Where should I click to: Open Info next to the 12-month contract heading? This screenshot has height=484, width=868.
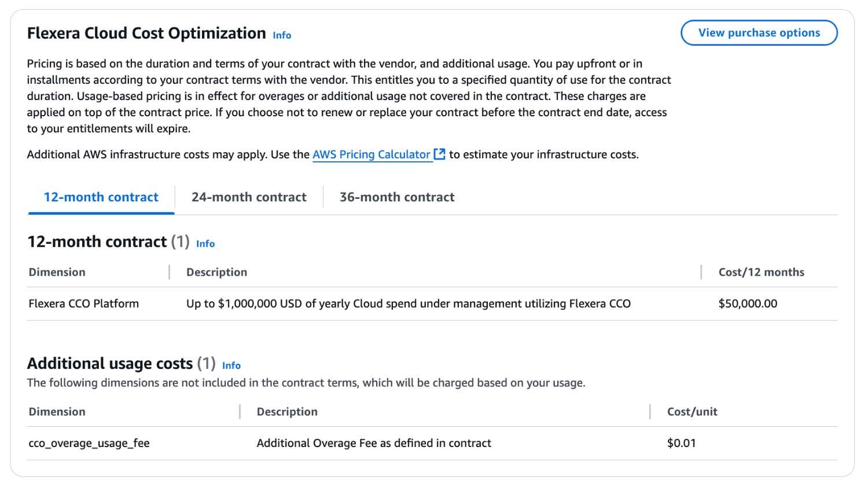click(205, 244)
